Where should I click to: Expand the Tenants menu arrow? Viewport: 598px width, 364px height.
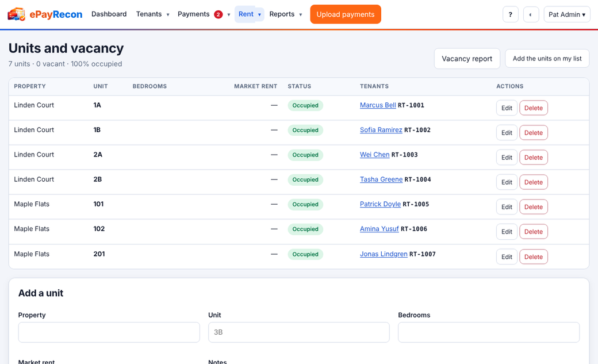click(168, 14)
